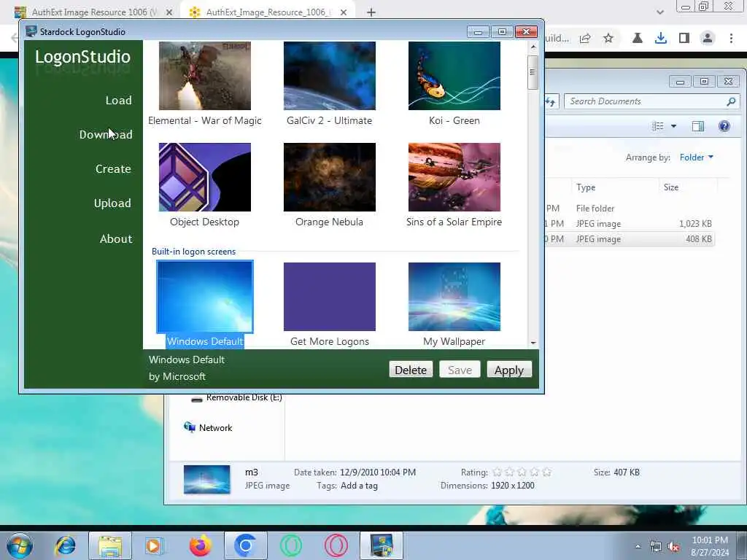Open the view options dropdown arrow in Explorer
The height and width of the screenshot is (560, 747).
click(x=673, y=126)
